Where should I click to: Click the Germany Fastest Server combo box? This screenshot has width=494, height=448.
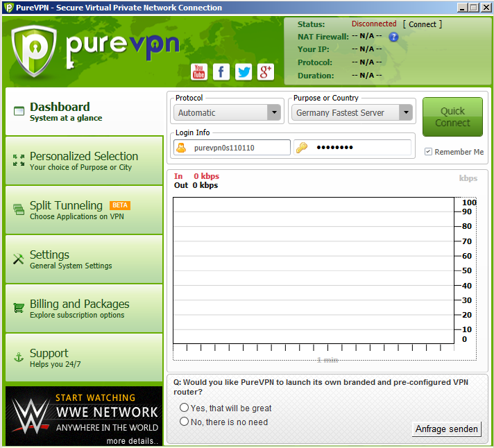[x=352, y=112]
